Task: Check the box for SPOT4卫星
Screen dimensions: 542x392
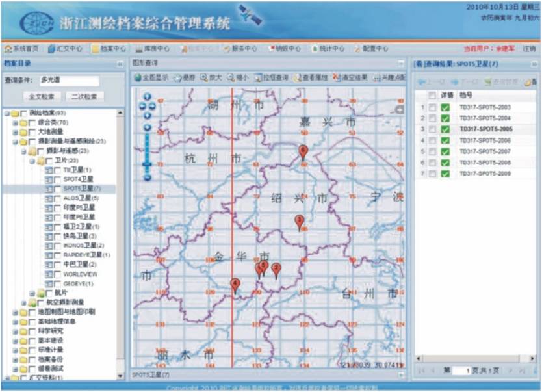Action: [57, 179]
